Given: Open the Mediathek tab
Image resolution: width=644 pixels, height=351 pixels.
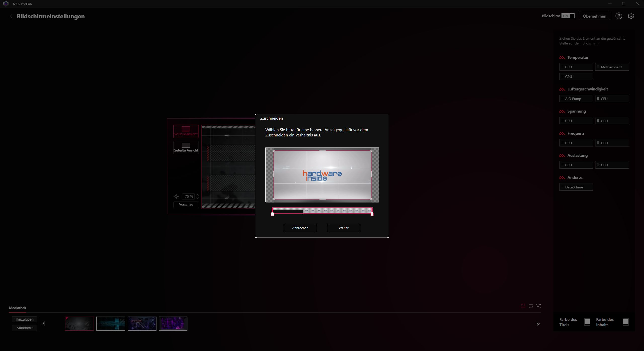Looking at the screenshot, I should tap(18, 308).
